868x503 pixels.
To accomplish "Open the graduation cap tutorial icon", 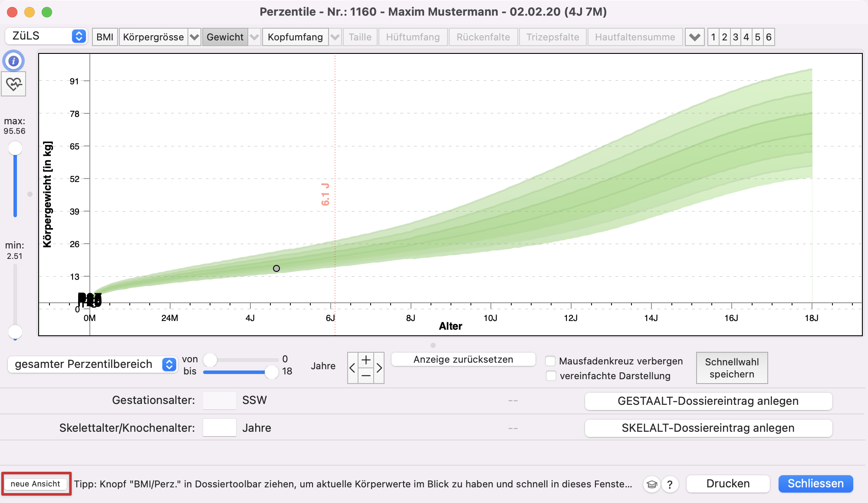I will (652, 484).
